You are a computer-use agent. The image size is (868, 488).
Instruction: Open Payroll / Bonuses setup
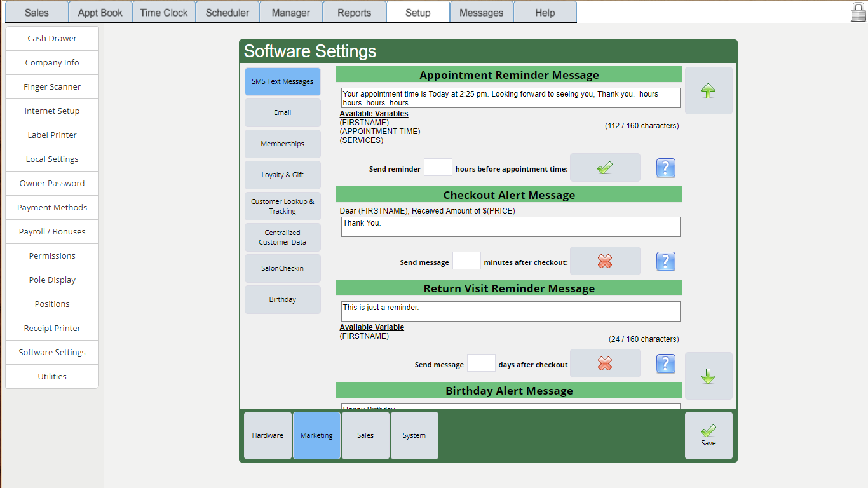(x=52, y=232)
